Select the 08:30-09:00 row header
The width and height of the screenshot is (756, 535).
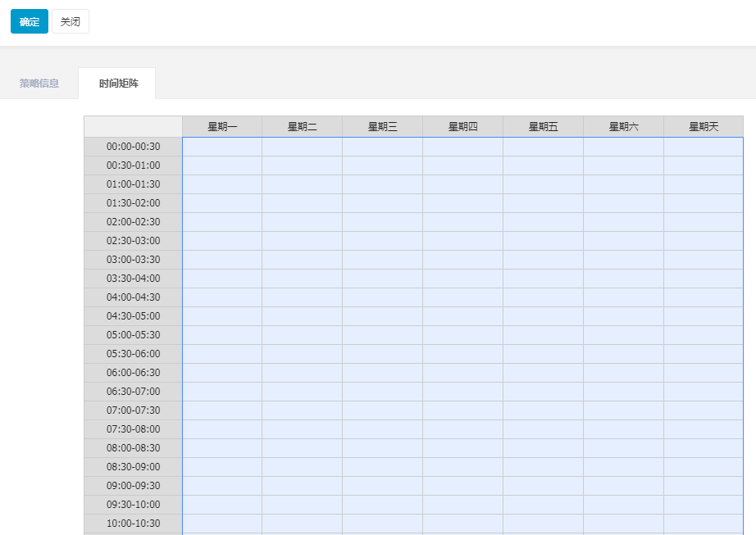(134, 467)
